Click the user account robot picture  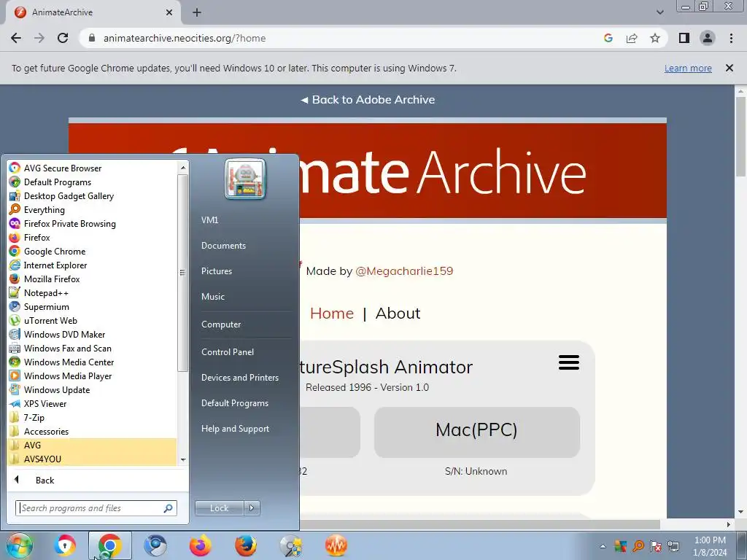245,179
